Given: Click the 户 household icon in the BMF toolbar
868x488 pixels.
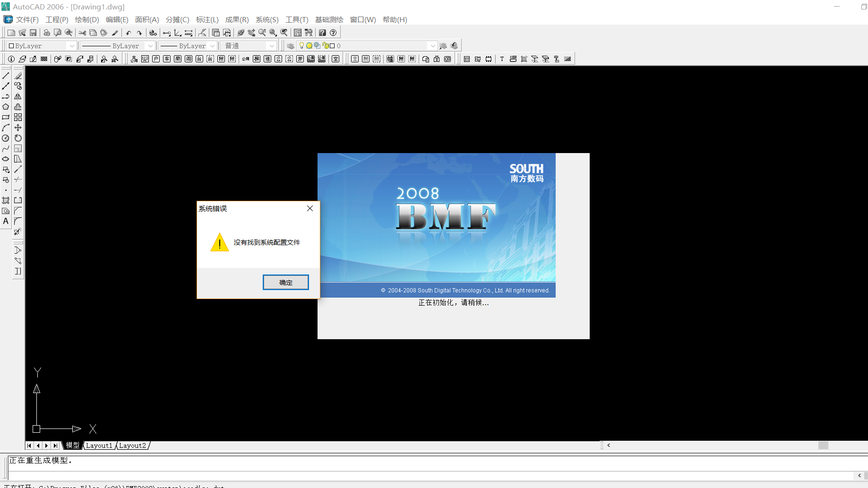Looking at the screenshot, I should 156,59.
